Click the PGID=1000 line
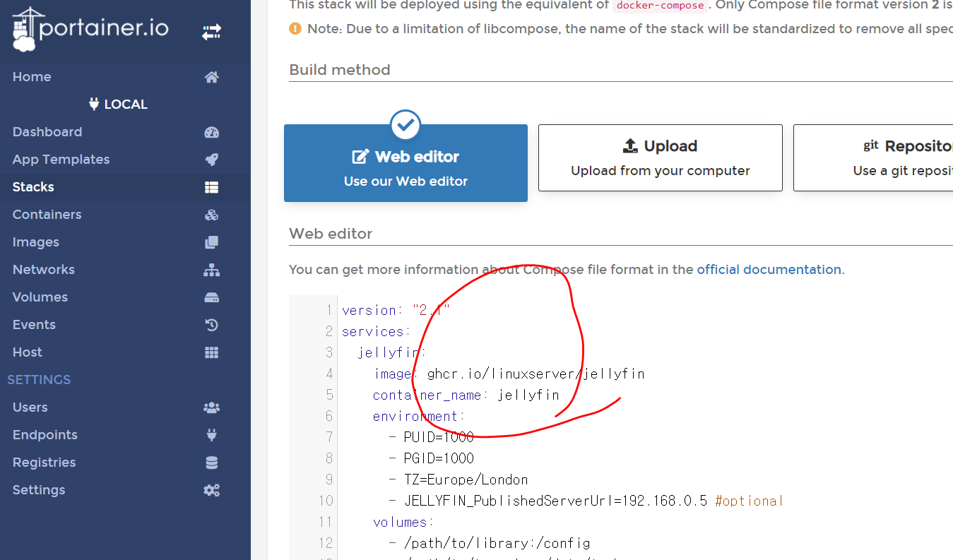Image resolution: width=953 pixels, height=560 pixels. (432, 458)
